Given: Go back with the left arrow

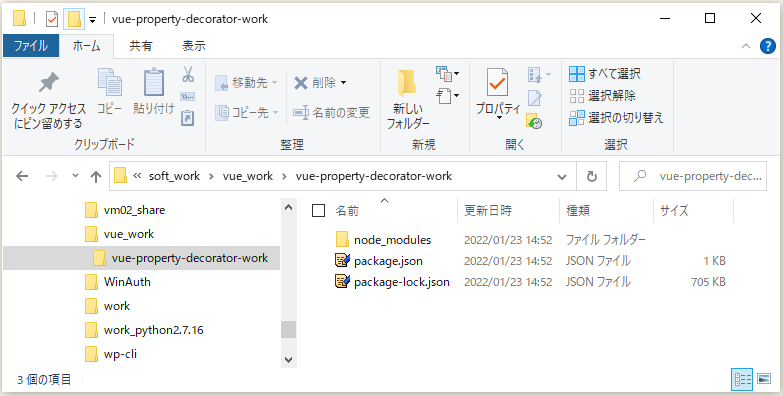Looking at the screenshot, I should pyautogui.click(x=22, y=176).
